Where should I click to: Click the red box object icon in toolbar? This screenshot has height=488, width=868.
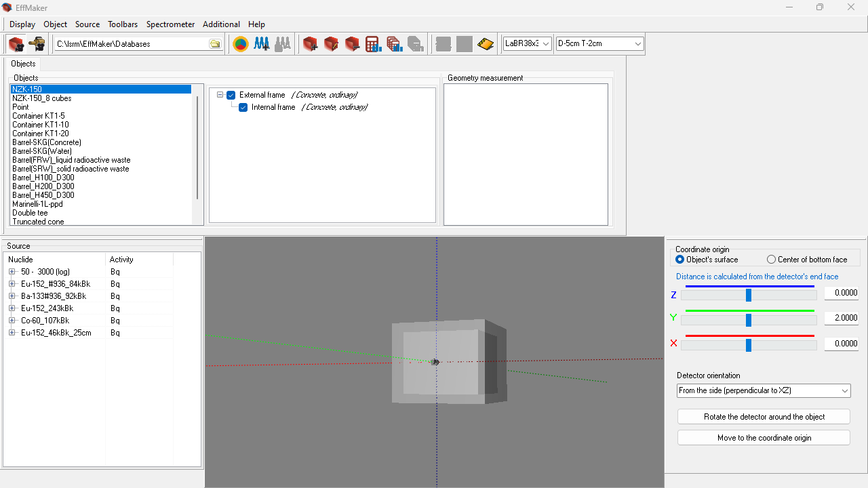coord(16,44)
